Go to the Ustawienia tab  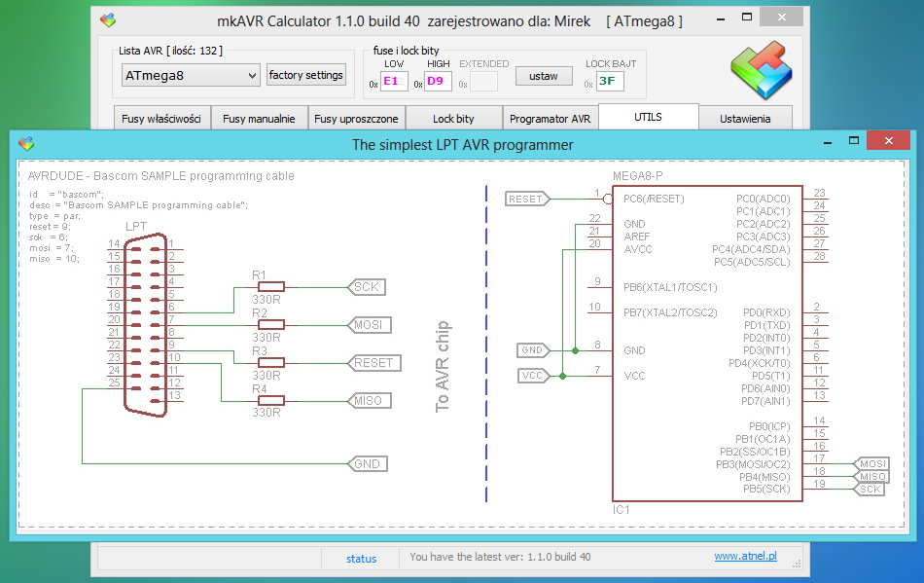click(x=745, y=119)
